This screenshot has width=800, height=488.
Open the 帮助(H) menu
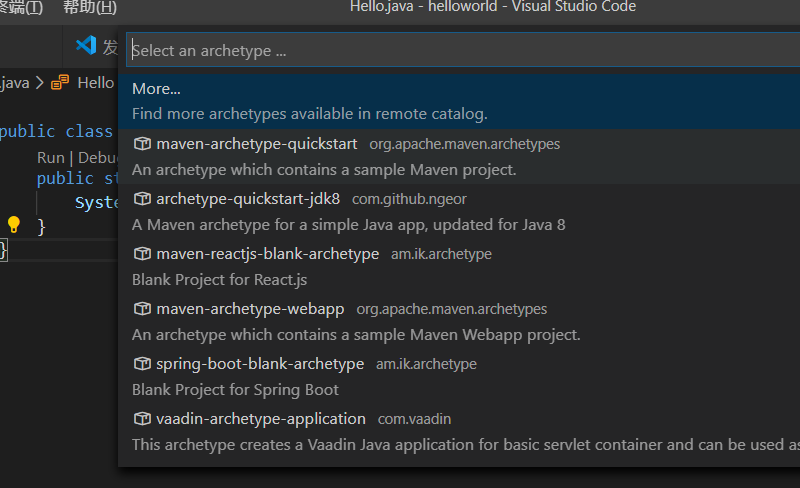click(89, 8)
